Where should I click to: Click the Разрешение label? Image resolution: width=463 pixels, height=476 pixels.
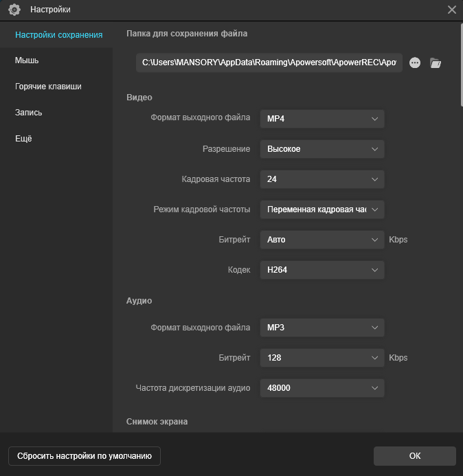(x=227, y=149)
